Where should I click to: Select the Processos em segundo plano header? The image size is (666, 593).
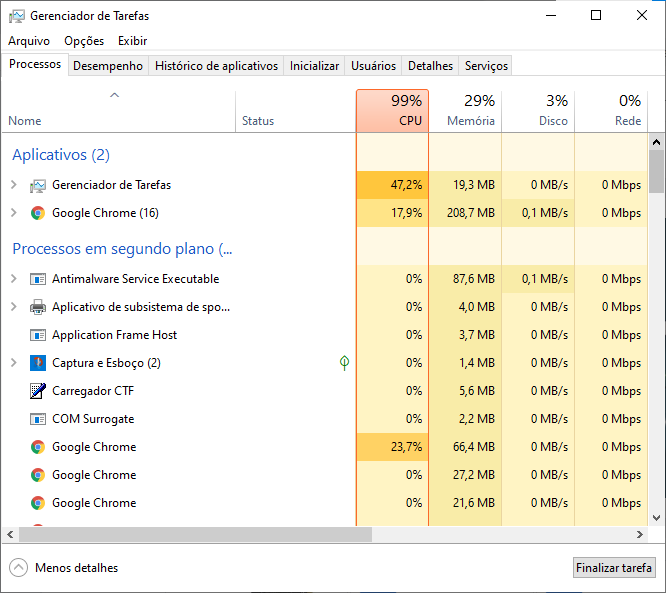click(x=122, y=249)
